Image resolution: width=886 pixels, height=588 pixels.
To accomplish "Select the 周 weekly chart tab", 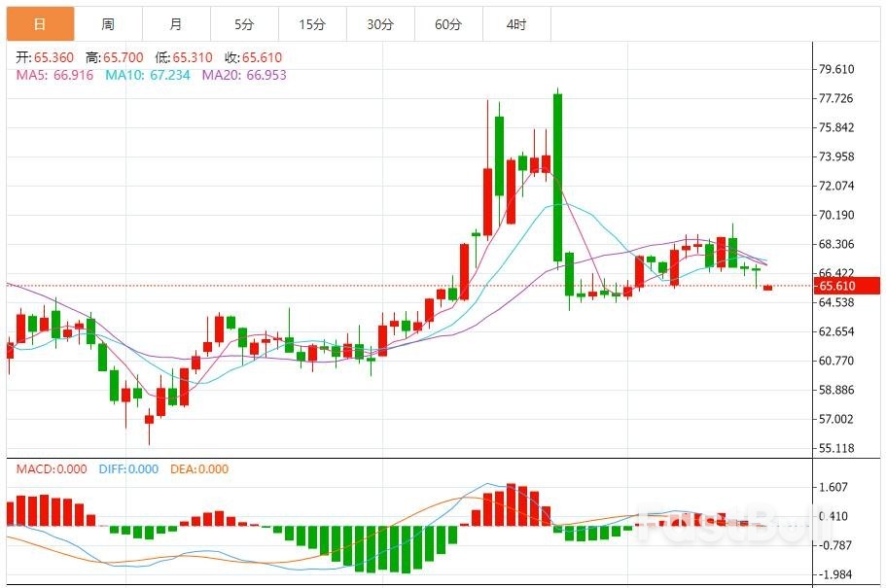I will click(108, 24).
